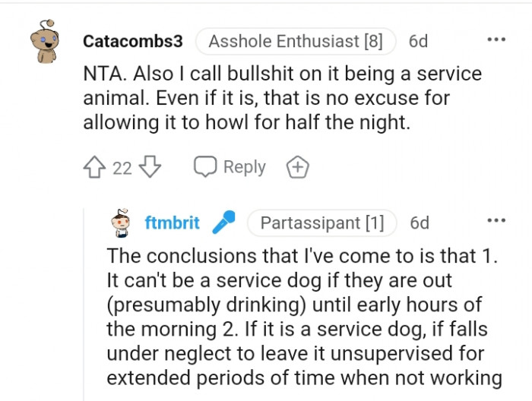Viewport: 532px width, 401px height.
Task: Open the 6d timestamp on ftmbrit's reply
Action: point(420,223)
